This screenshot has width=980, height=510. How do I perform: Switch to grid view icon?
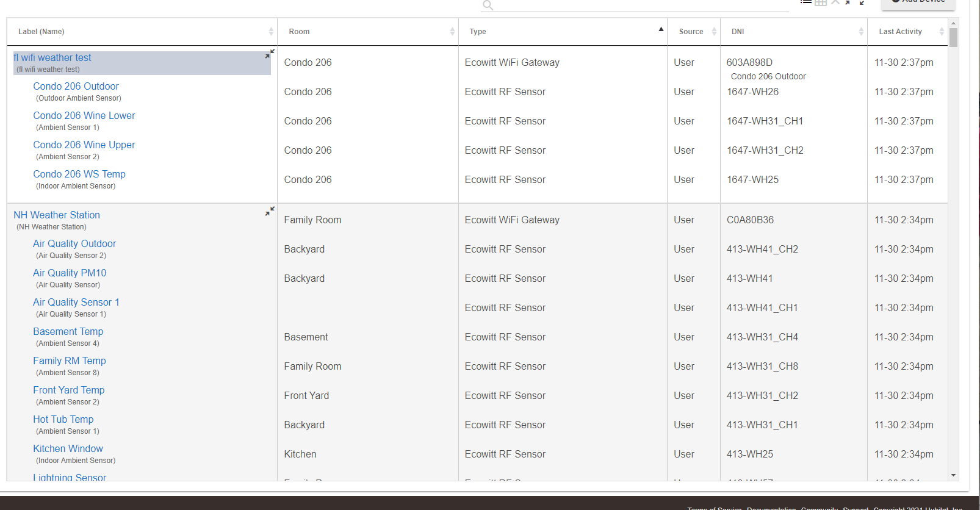tap(821, 2)
